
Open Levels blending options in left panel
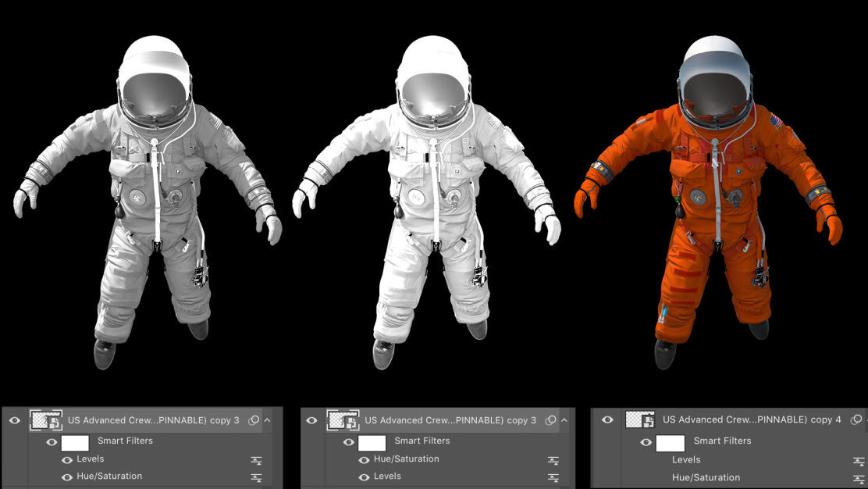click(x=256, y=460)
